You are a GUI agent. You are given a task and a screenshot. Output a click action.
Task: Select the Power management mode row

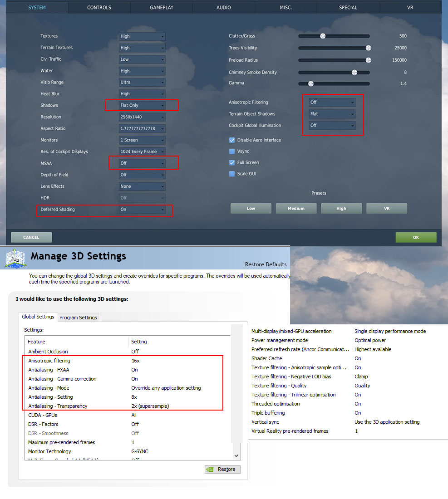click(x=348, y=340)
